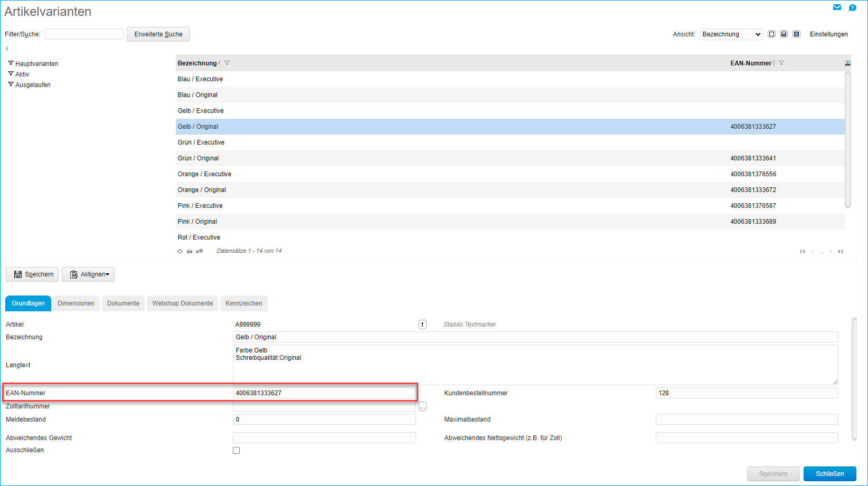
Task: Click the Kundenbestellnummer field with 128
Action: [x=747, y=393]
